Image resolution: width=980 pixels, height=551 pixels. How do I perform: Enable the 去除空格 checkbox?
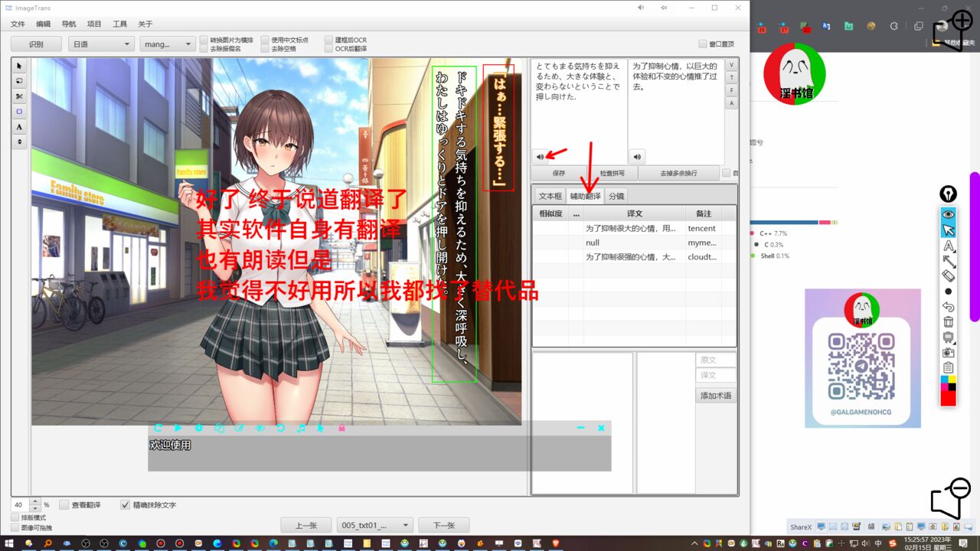265,49
